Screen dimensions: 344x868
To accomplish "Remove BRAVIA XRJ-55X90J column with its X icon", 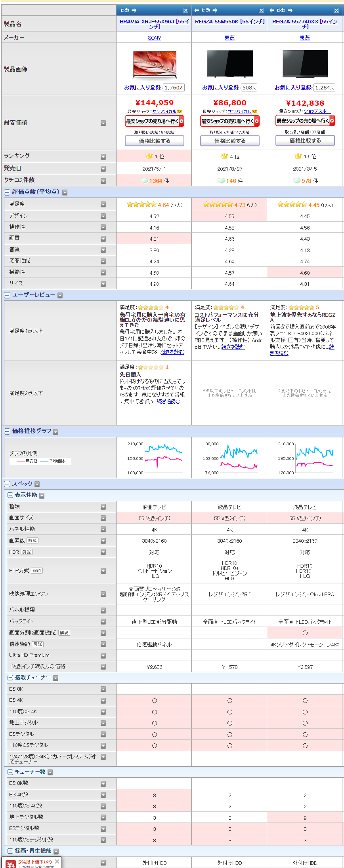I will (186, 10).
